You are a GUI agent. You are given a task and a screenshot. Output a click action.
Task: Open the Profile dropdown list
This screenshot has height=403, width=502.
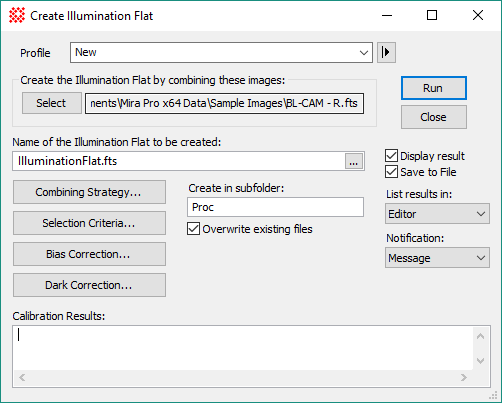pos(221,52)
